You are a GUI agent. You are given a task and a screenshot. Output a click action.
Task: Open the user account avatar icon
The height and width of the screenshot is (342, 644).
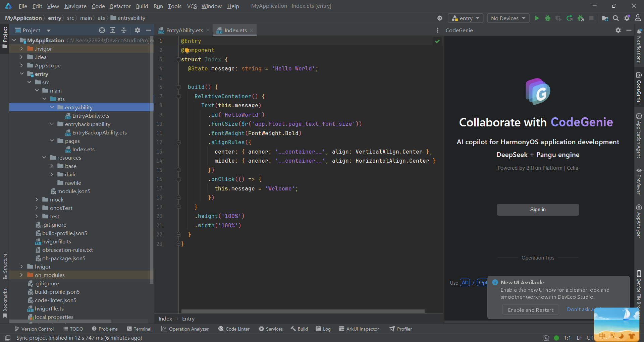click(x=638, y=18)
